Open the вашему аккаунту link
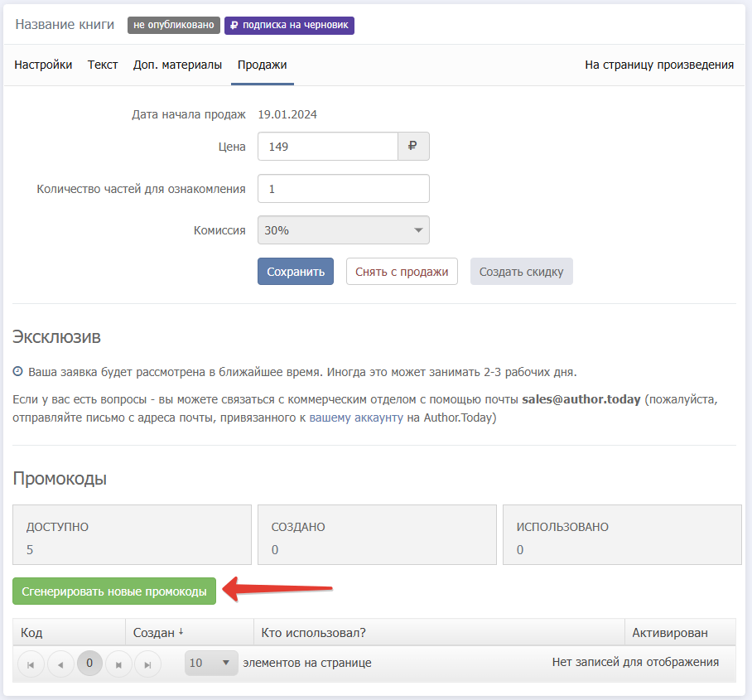The height and width of the screenshot is (700, 752). click(x=356, y=418)
